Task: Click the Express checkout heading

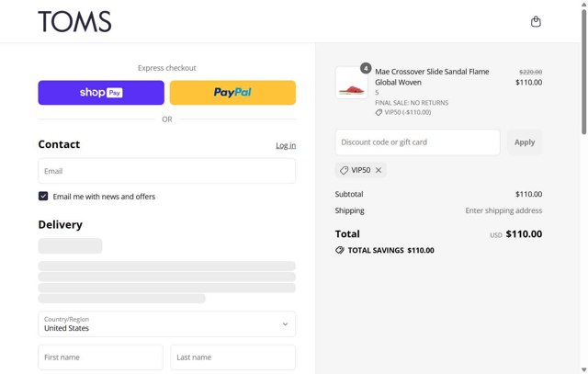Action: 167,68
